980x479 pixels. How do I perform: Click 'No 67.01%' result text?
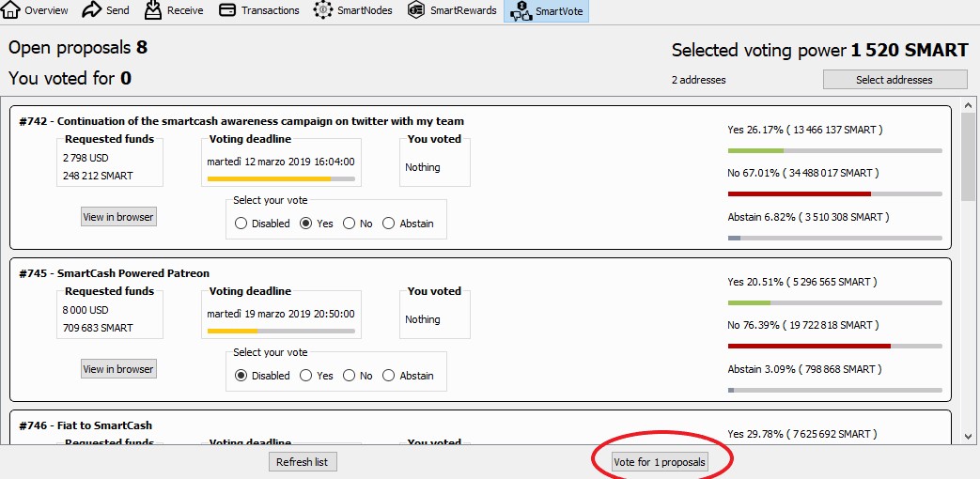[x=803, y=173]
